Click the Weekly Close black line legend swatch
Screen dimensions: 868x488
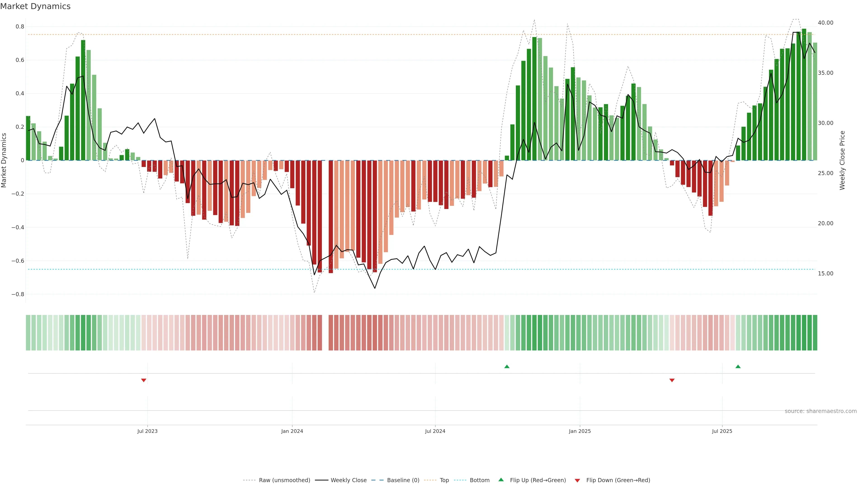(321, 480)
